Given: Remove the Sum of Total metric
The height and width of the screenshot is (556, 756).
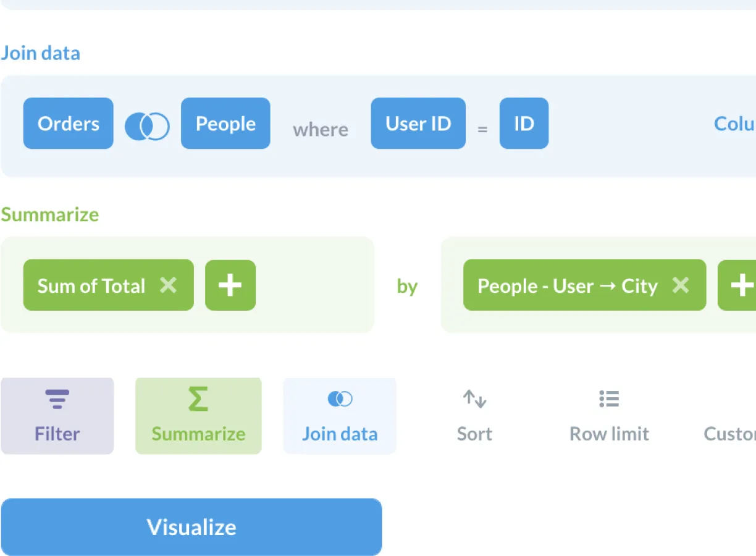Looking at the screenshot, I should pyautogui.click(x=168, y=285).
